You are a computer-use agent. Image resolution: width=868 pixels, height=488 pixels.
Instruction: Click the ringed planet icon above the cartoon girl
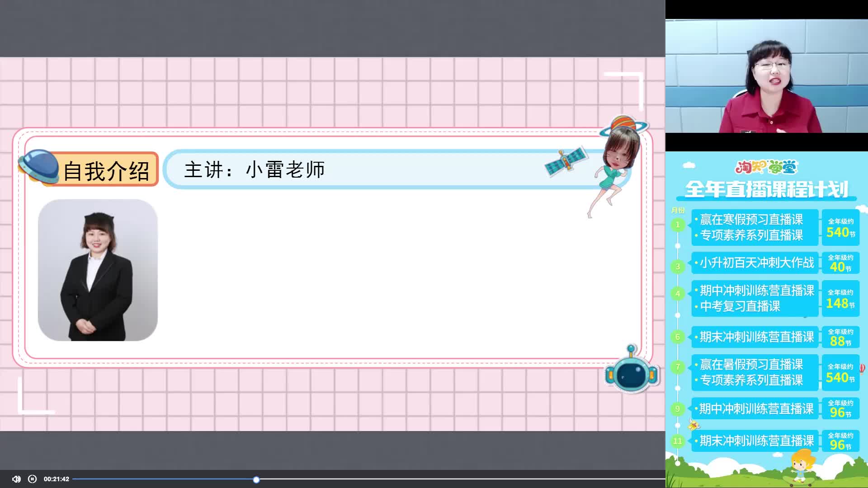pos(624,125)
